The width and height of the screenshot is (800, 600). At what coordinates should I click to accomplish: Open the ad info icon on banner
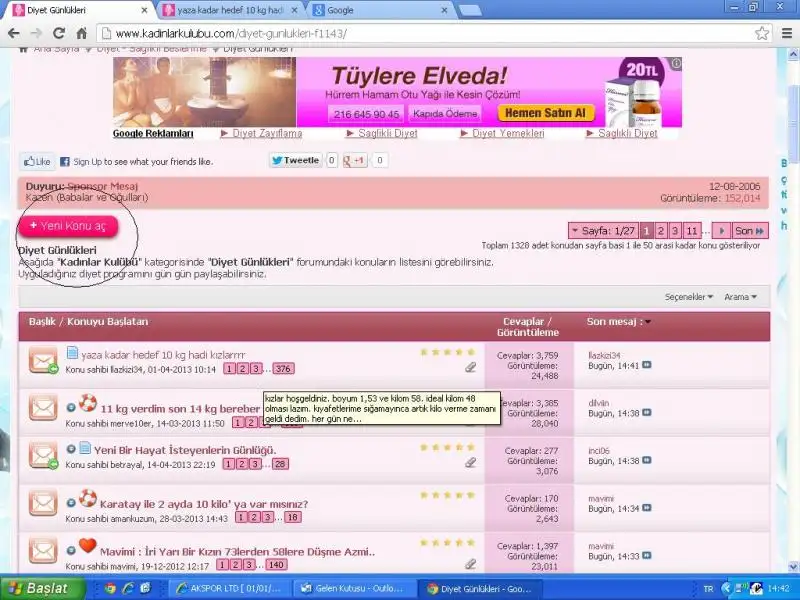676,63
